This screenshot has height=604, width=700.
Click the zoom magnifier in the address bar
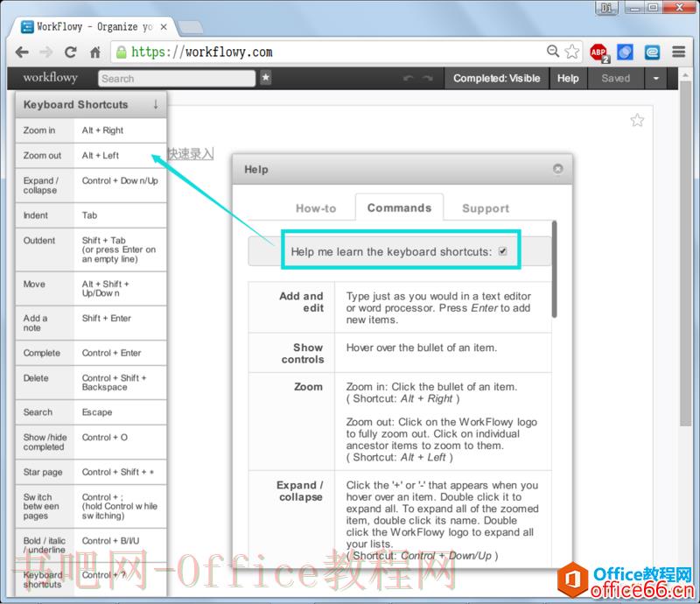click(x=553, y=51)
